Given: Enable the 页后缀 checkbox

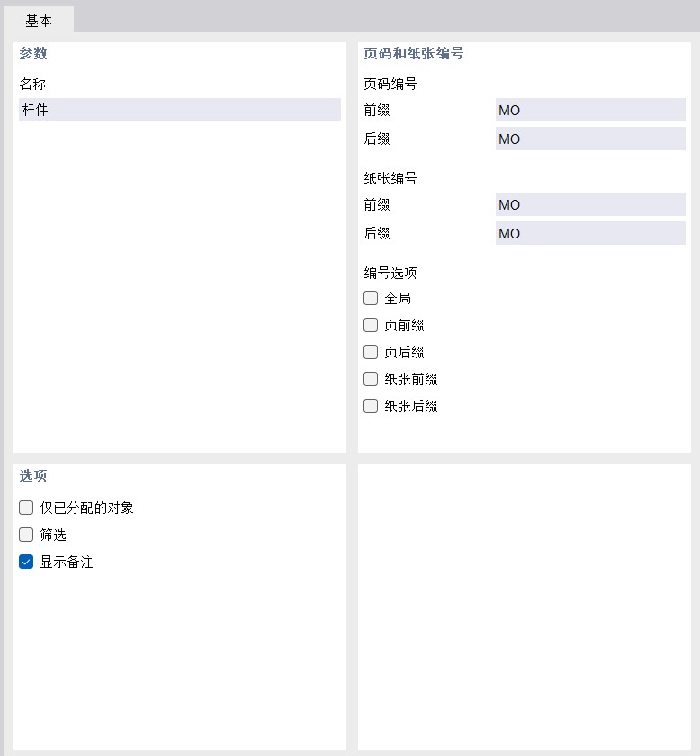Looking at the screenshot, I should pyautogui.click(x=370, y=352).
